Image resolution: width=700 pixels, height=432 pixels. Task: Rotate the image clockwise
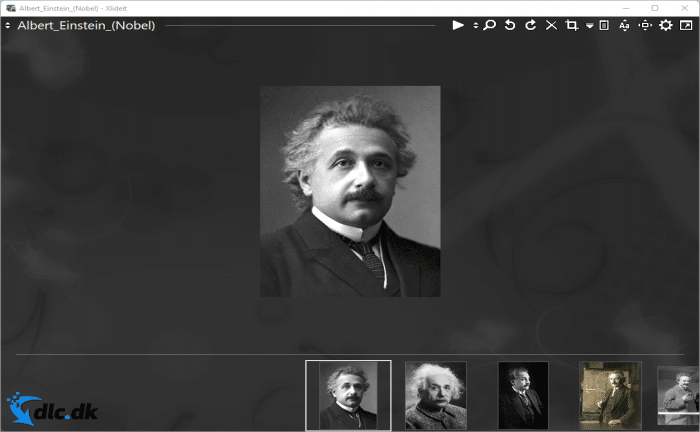pyautogui.click(x=530, y=25)
